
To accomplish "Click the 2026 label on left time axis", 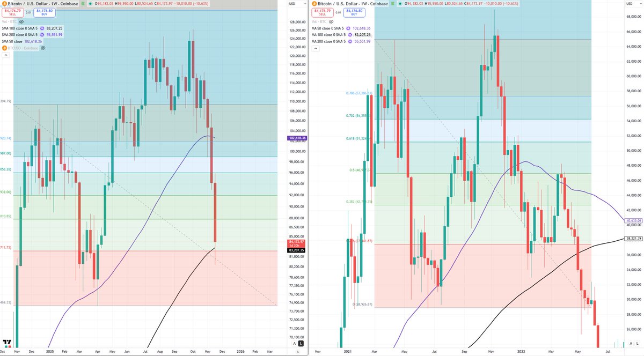I will [x=240, y=351].
